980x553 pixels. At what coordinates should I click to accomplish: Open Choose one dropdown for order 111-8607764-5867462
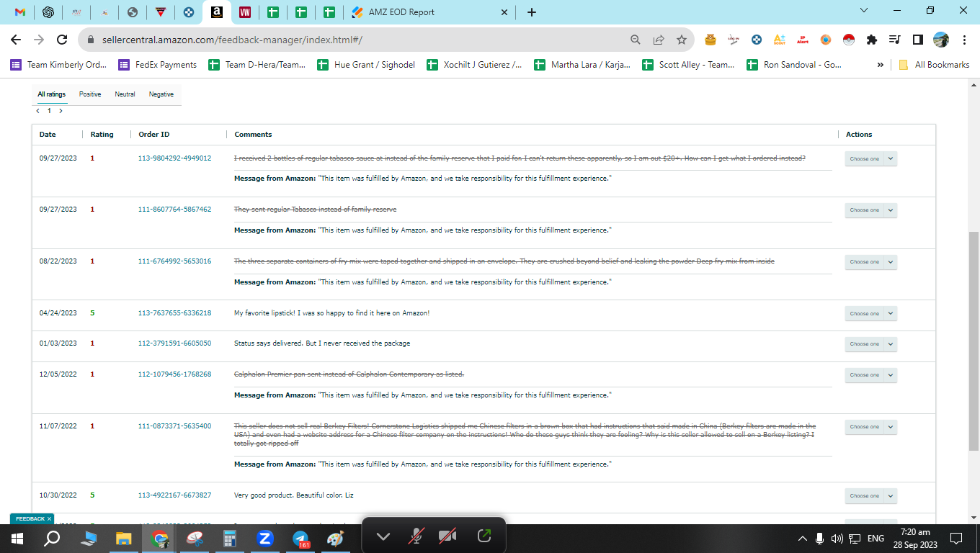[x=870, y=210]
